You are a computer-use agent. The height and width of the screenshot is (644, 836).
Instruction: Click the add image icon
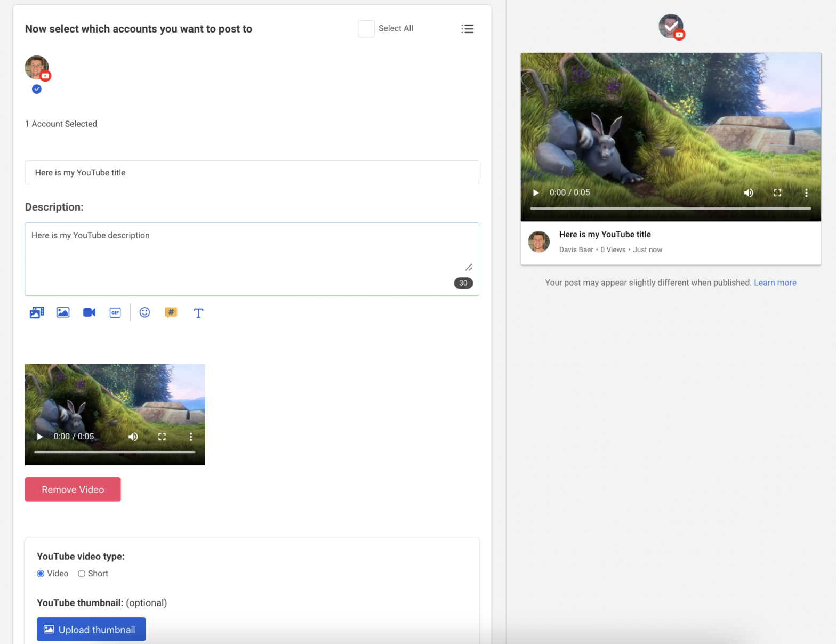pyautogui.click(x=63, y=312)
